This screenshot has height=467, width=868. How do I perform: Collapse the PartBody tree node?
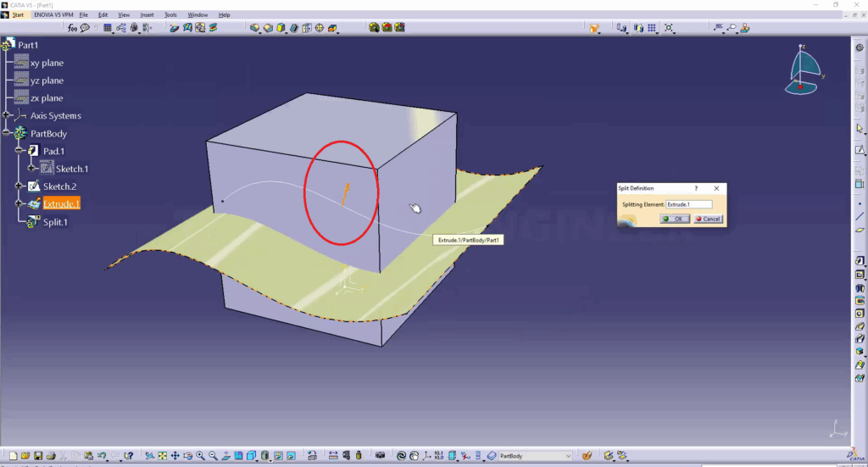pyautogui.click(x=7, y=134)
